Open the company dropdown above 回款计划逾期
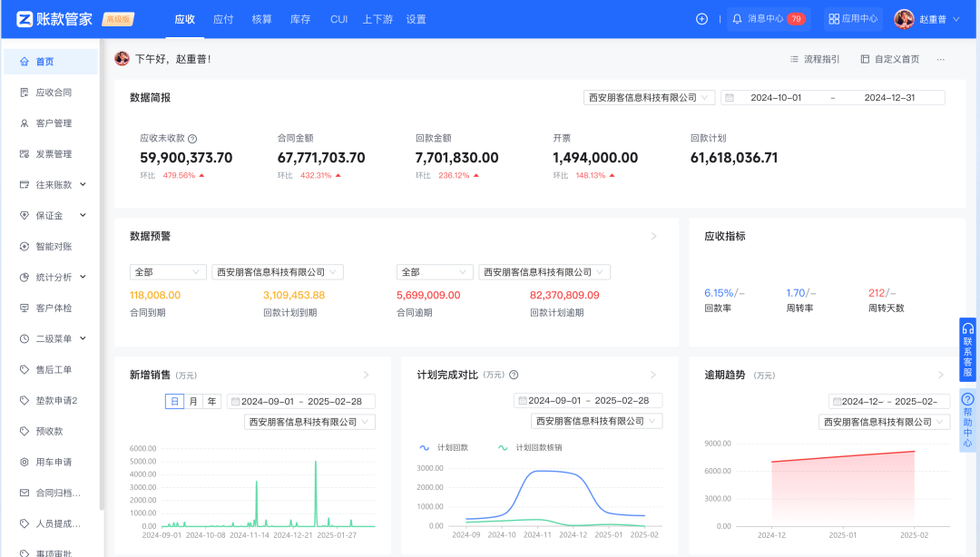The width and height of the screenshot is (980, 557). 544,272
